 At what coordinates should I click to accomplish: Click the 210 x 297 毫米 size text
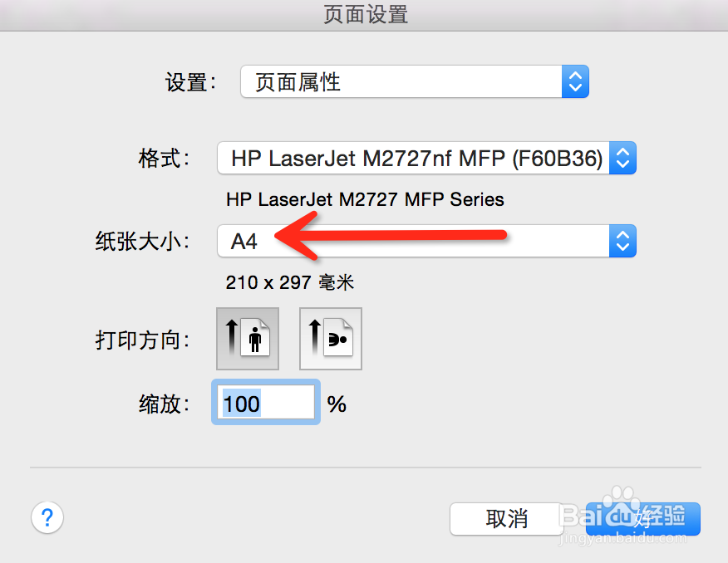pyautogui.click(x=290, y=282)
